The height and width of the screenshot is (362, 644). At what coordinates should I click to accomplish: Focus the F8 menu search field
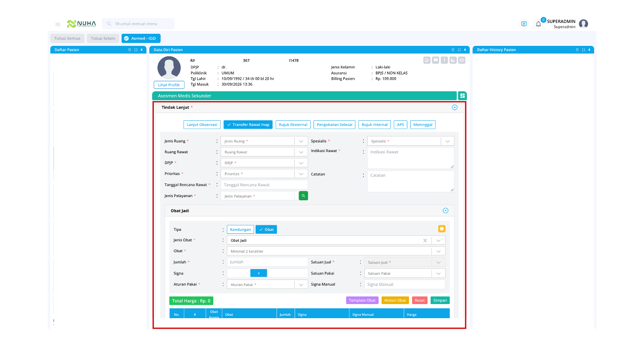pos(138,24)
